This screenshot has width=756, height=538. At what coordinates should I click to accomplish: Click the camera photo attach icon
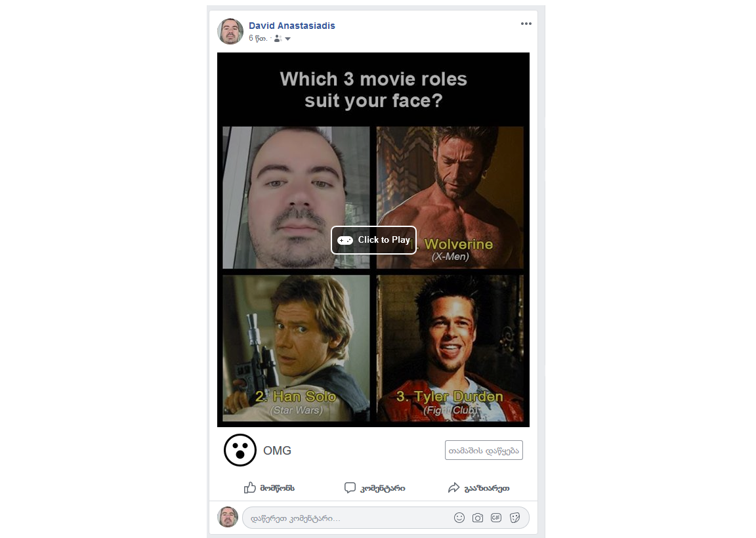[x=477, y=518]
